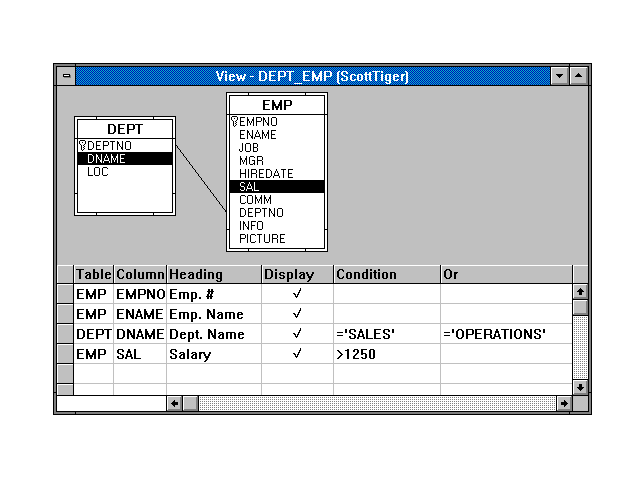
Task: Maximize the DEPT_EMP view window
Action: tap(580, 76)
